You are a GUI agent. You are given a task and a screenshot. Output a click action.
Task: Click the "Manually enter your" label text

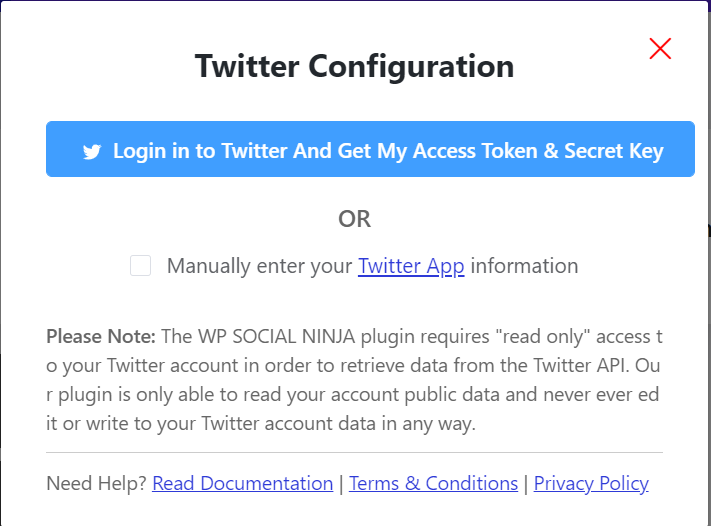pyautogui.click(x=260, y=266)
